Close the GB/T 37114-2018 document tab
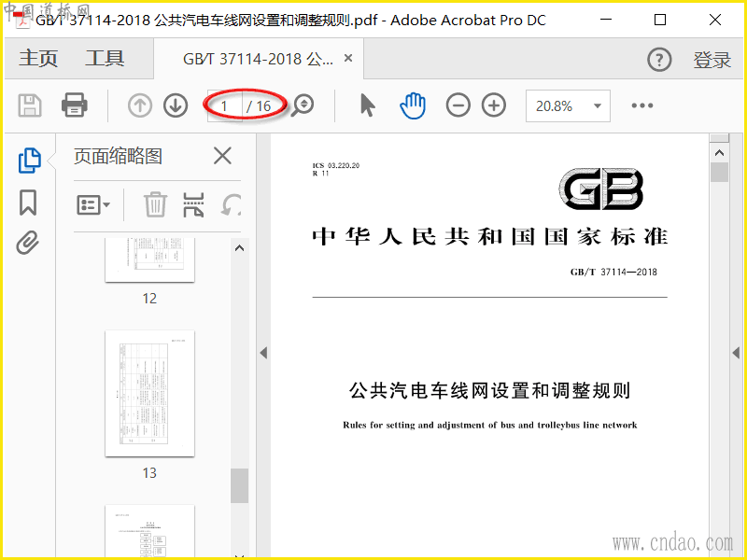The image size is (747, 560). pos(348,58)
